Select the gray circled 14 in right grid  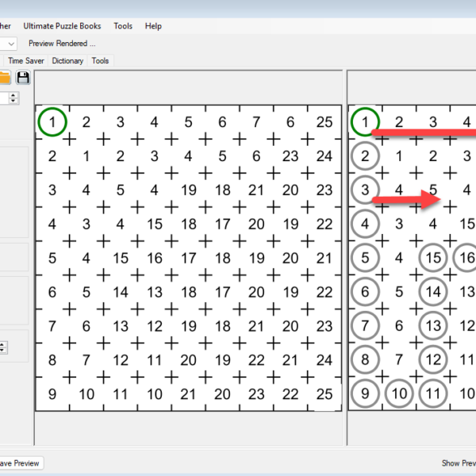[x=433, y=292]
